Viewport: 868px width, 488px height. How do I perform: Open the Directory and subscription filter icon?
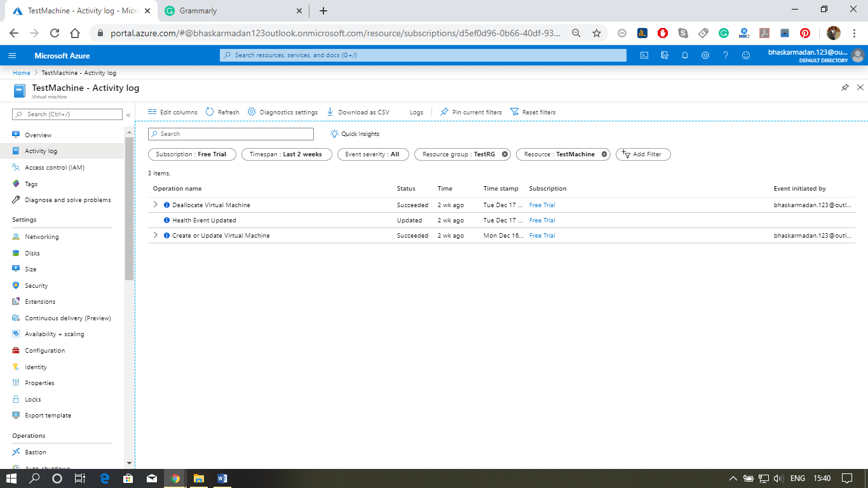[x=665, y=55]
